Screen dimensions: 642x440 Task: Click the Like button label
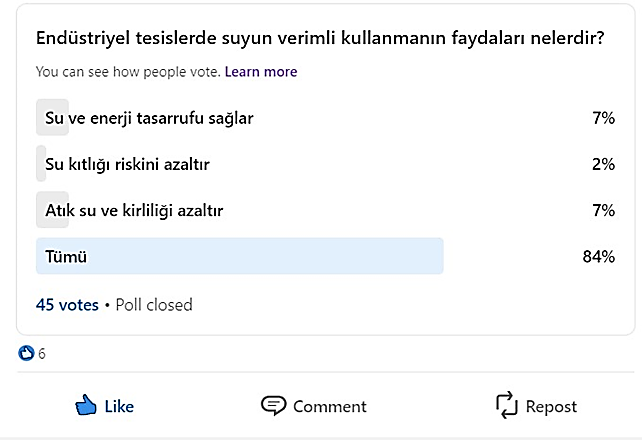pyautogui.click(x=119, y=406)
